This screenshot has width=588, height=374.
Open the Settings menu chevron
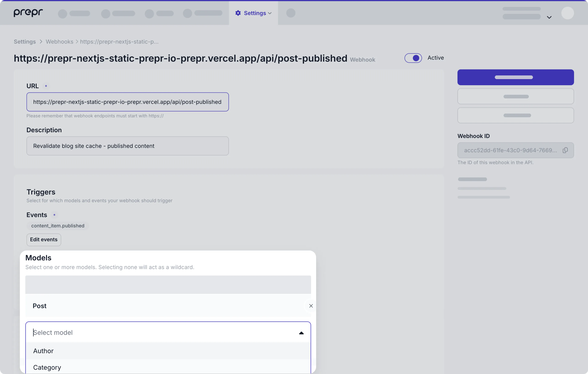coord(270,13)
